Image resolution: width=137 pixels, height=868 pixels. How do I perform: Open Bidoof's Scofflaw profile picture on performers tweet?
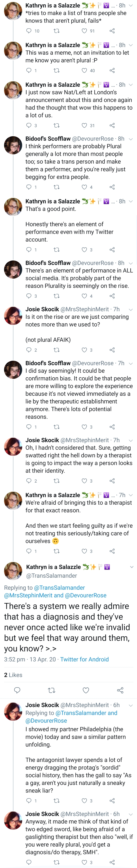coord(13,145)
